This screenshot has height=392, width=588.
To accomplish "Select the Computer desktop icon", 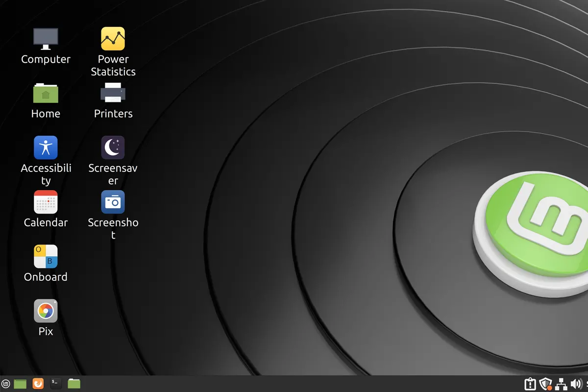I will [46, 39].
